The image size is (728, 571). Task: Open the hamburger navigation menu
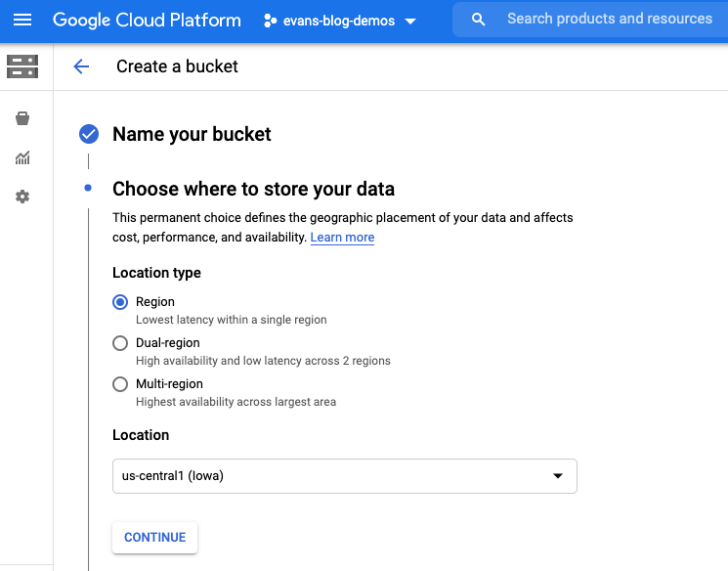22,21
